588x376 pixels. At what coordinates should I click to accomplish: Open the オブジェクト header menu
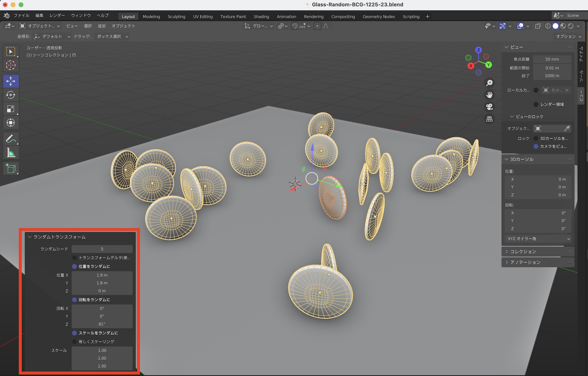[123, 26]
